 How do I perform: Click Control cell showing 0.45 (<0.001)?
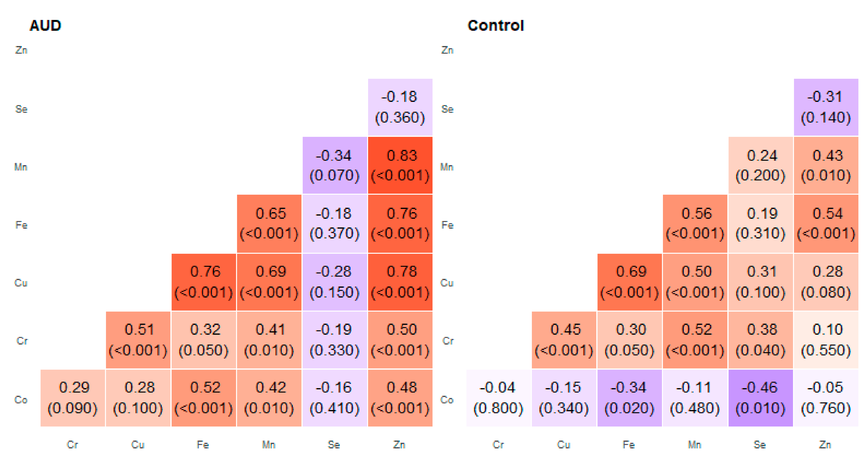pyautogui.click(x=564, y=340)
